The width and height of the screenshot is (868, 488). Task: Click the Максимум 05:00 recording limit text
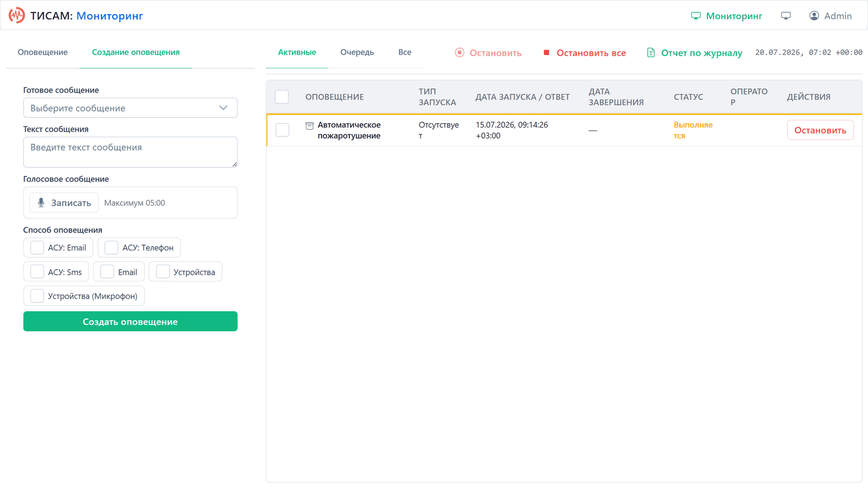click(135, 203)
